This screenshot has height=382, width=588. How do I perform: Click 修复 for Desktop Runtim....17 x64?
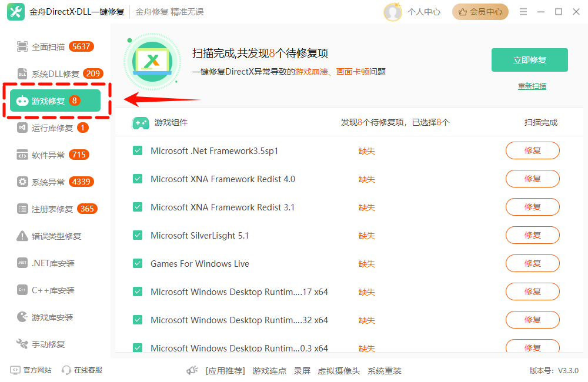coord(533,291)
